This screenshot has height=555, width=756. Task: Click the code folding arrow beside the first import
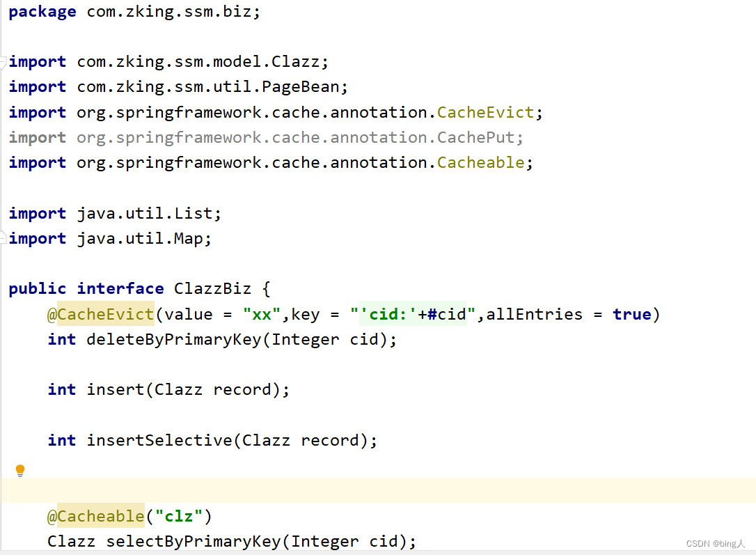(x=3, y=61)
